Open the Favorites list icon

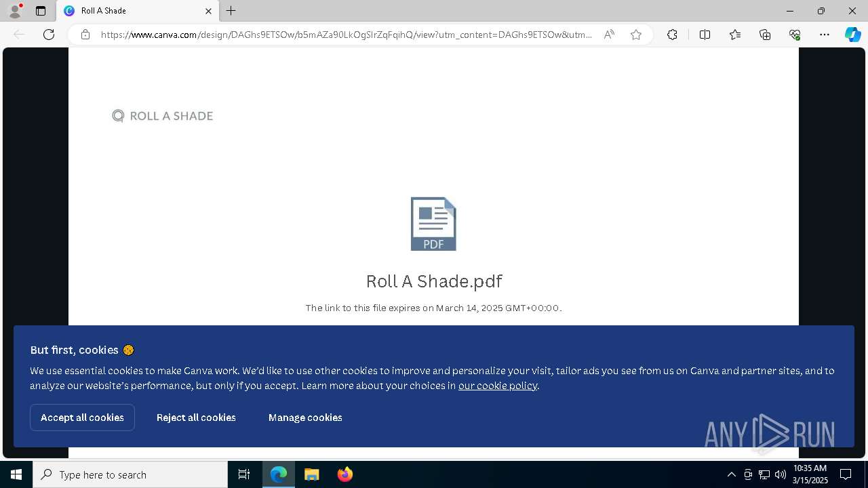735,35
